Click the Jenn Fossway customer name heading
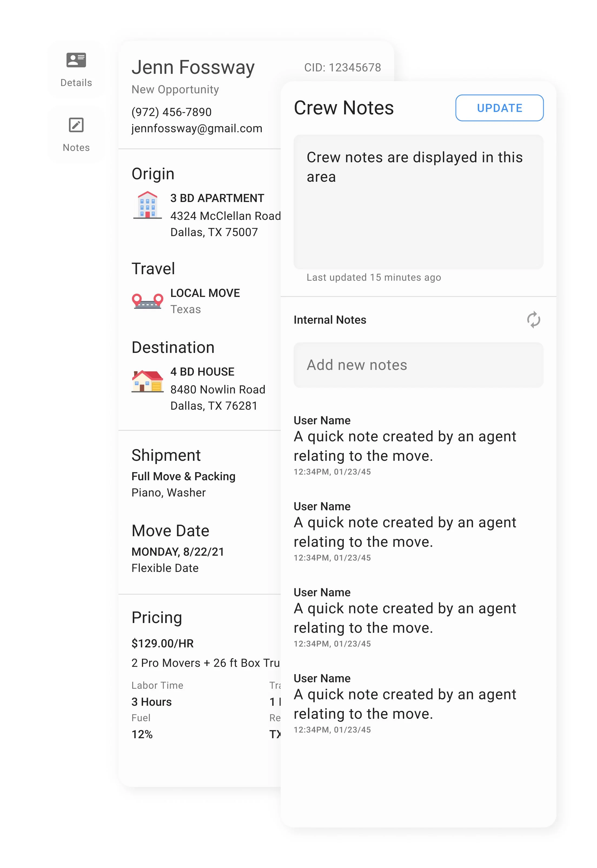 pyautogui.click(x=193, y=68)
